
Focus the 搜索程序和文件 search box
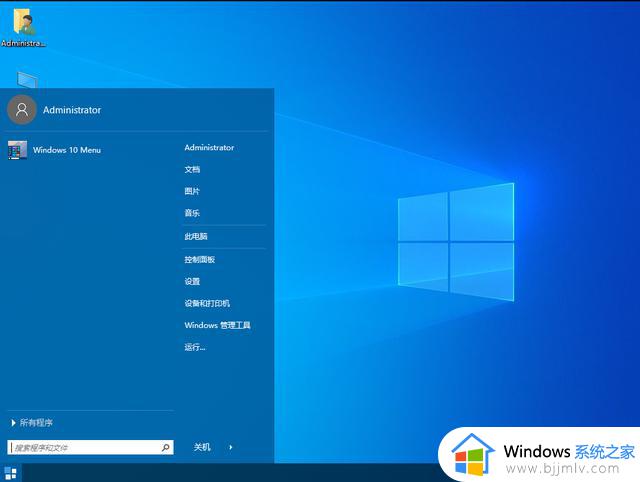90,447
